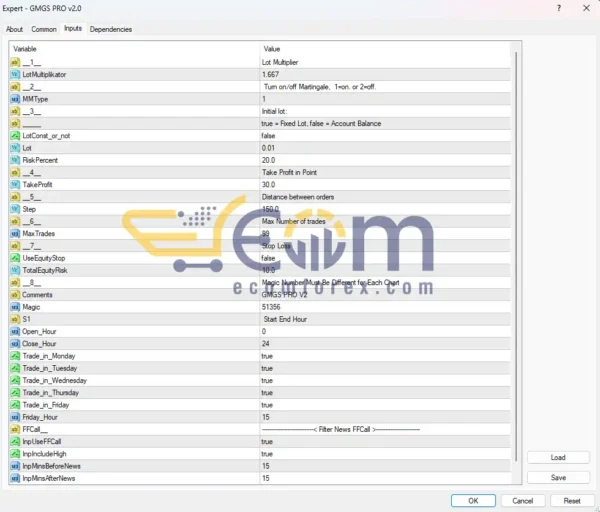Click the icon beside Close_Hour
The image size is (600, 512).
point(15,344)
